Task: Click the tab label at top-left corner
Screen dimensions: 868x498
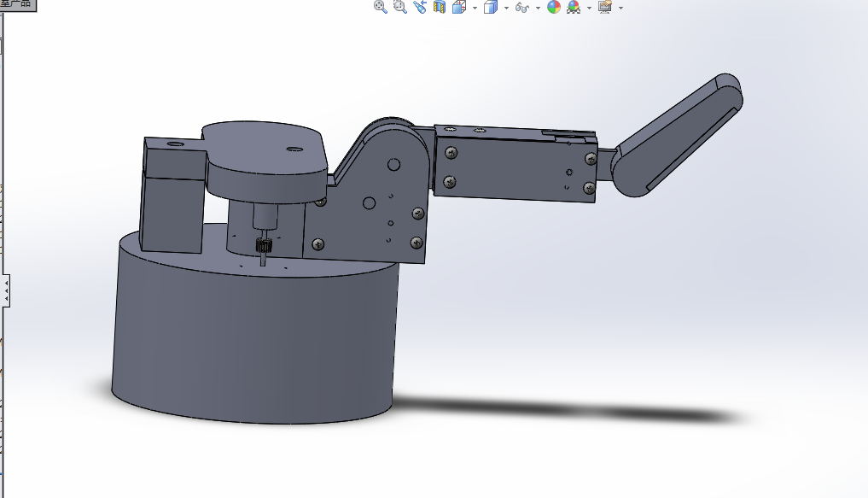Action: coord(16,4)
